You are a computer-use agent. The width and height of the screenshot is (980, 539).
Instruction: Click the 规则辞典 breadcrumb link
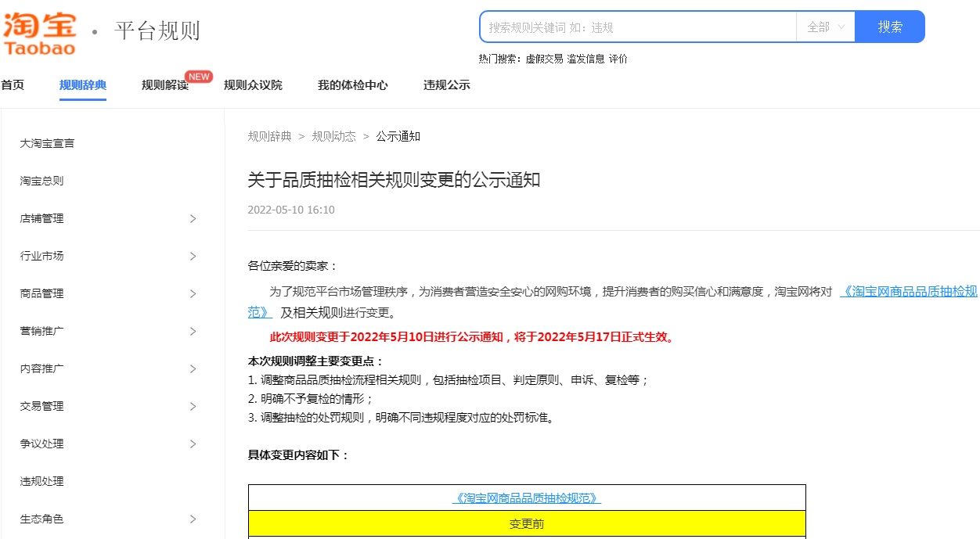pos(270,136)
